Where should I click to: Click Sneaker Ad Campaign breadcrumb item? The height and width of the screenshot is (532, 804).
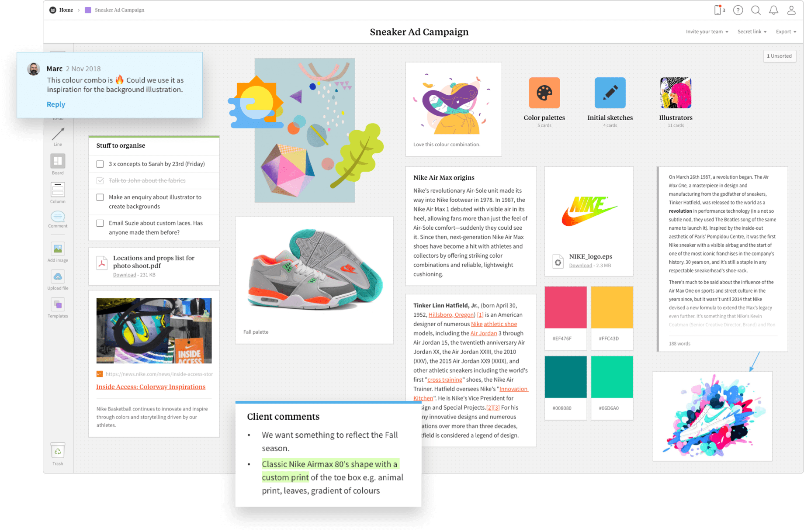[119, 10]
